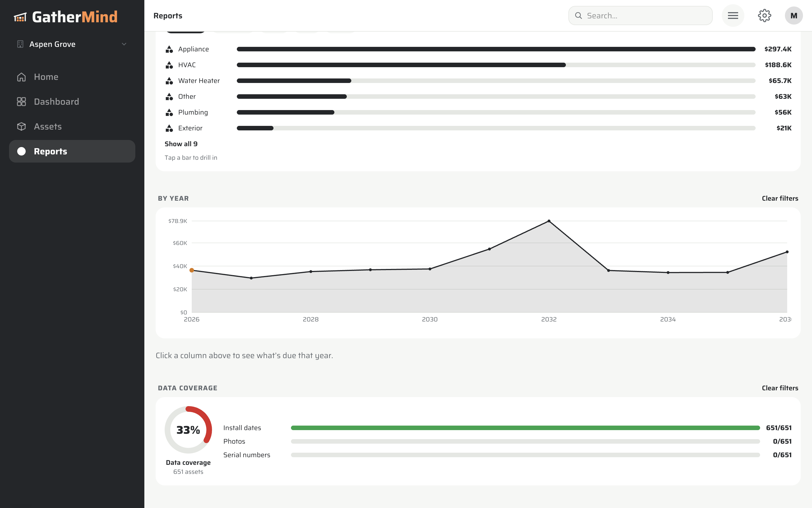This screenshot has height=508, width=812.
Task: Drill into the Other bar
Action: click(496, 97)
